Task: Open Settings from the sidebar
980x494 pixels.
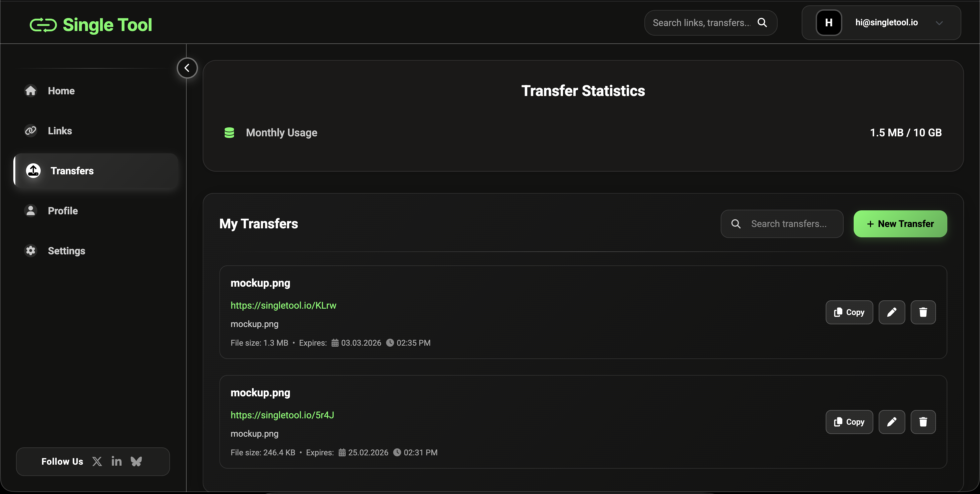Action: [66, 251]
